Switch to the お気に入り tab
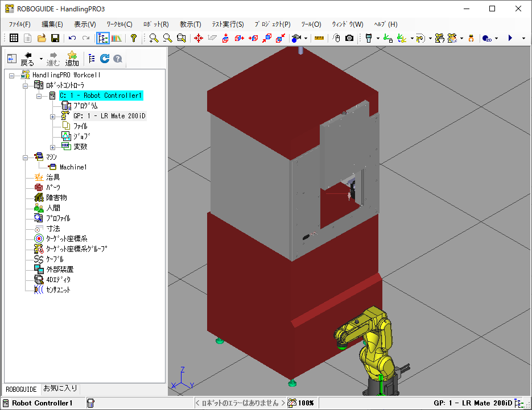Viewport: 532px width, 410px height. pyautogui.click(x=61, y=389)
